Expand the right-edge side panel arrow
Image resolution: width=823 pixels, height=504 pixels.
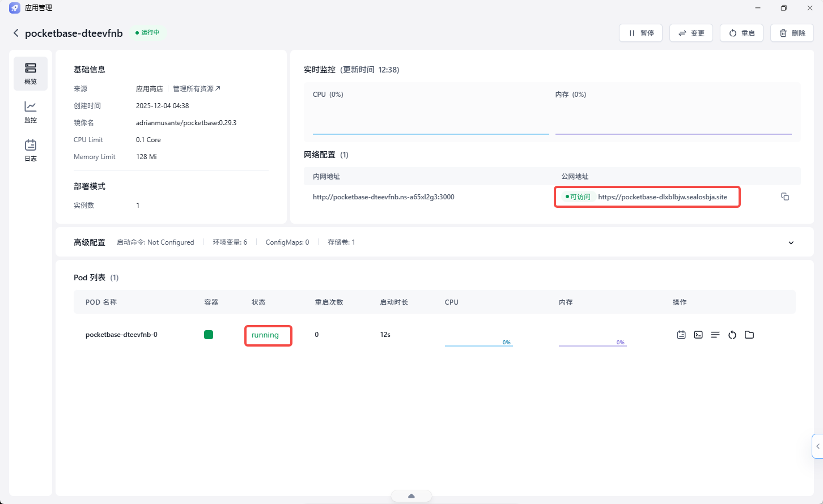[x=817, y=446]
